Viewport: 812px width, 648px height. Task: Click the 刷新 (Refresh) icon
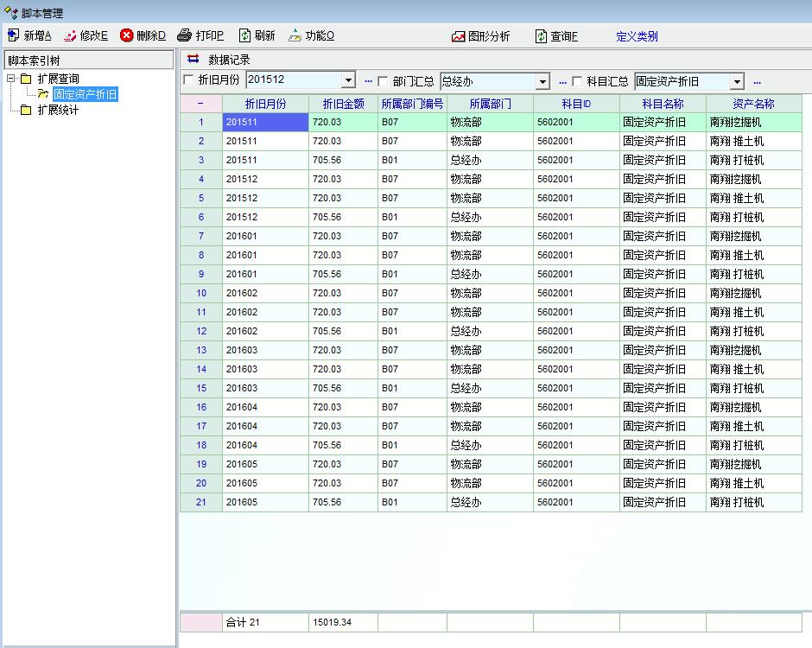pyautogui.click(x=244, y=35)
